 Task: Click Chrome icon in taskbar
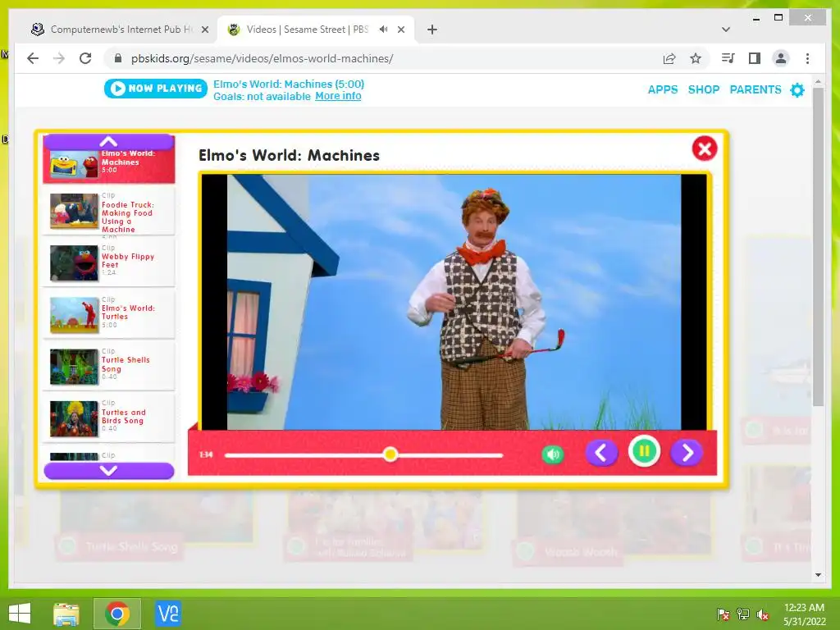tap(117, 614)
